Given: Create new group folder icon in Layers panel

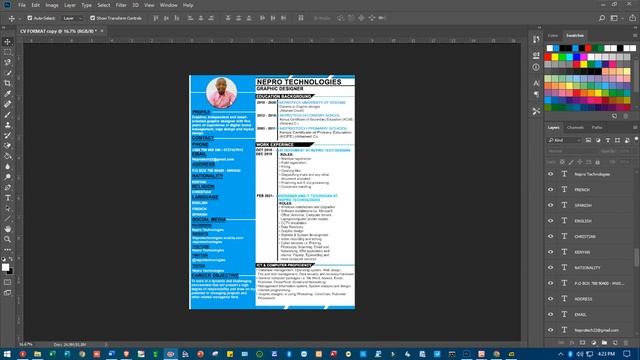Looking at the screenshot, I should click(604, 342).
